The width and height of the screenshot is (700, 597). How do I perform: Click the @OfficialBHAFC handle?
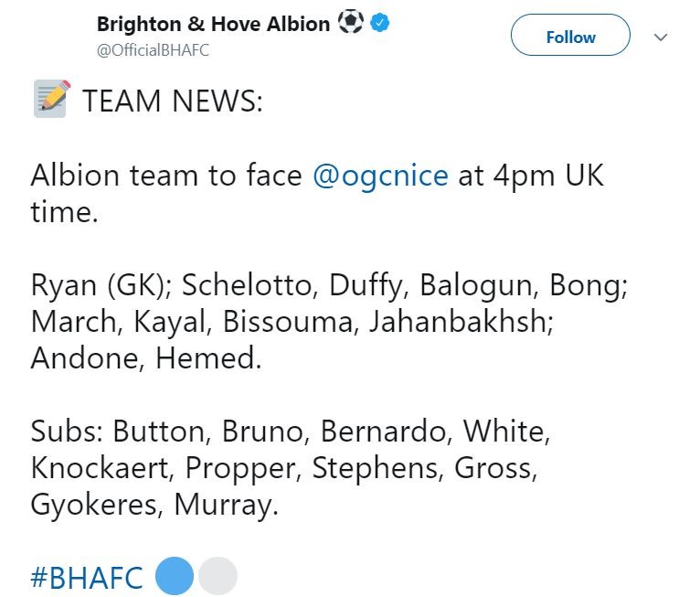(153, 50)
